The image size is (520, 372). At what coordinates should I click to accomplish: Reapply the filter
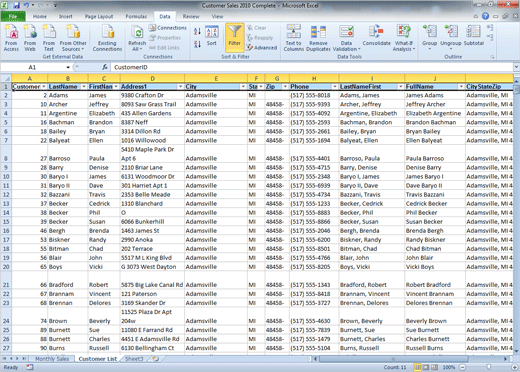tap(260, 38)
